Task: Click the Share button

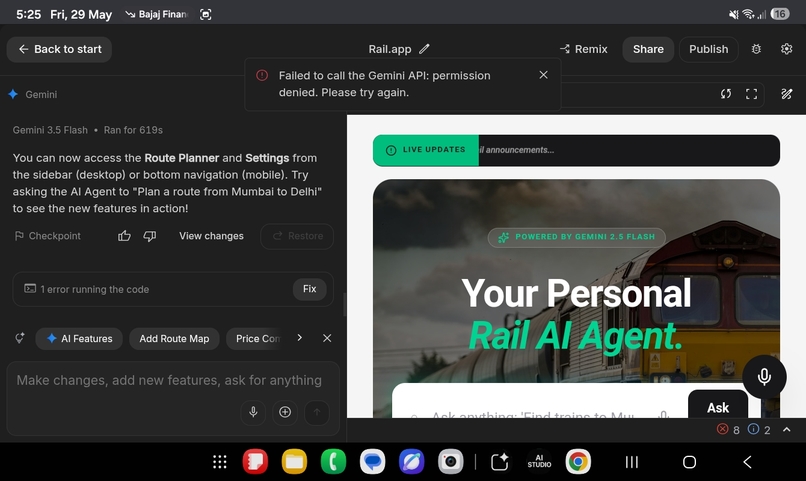Action: point(648,49)
